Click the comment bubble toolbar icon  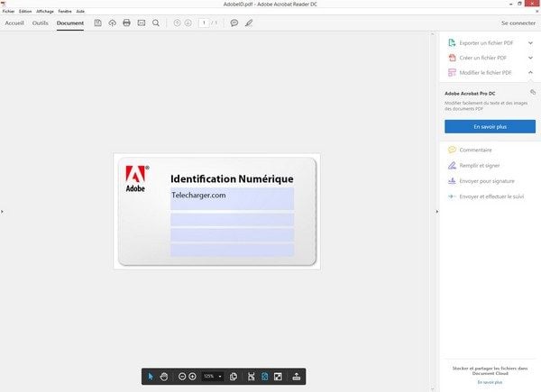(x=234, y=23)
